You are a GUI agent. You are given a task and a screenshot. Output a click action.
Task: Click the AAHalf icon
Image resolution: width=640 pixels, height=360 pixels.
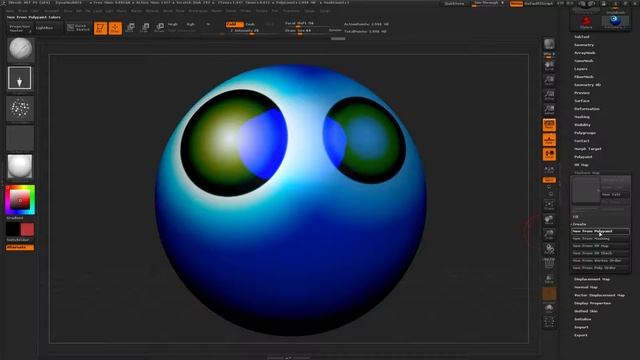[549, 109]
